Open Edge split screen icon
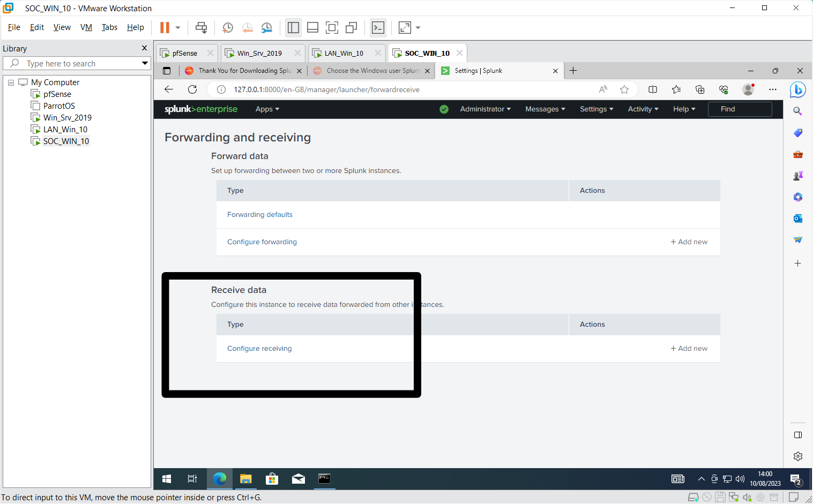 click(x=653, y=89)
